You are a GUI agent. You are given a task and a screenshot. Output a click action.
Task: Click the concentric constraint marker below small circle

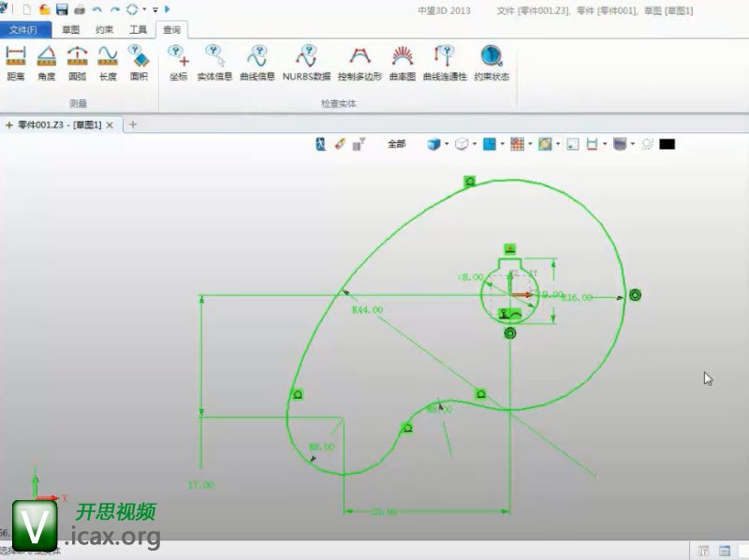(510, 332)
